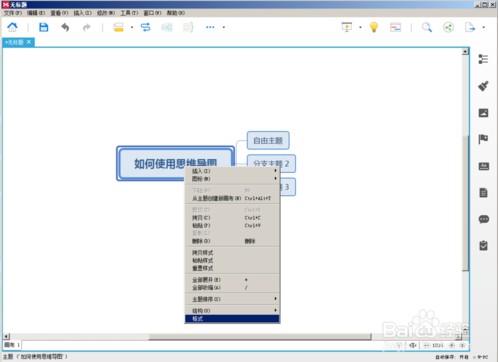Open the Home icon in toolbar
Image resolution: width=498 pixels, height=362 pixels.
[12, 27]
